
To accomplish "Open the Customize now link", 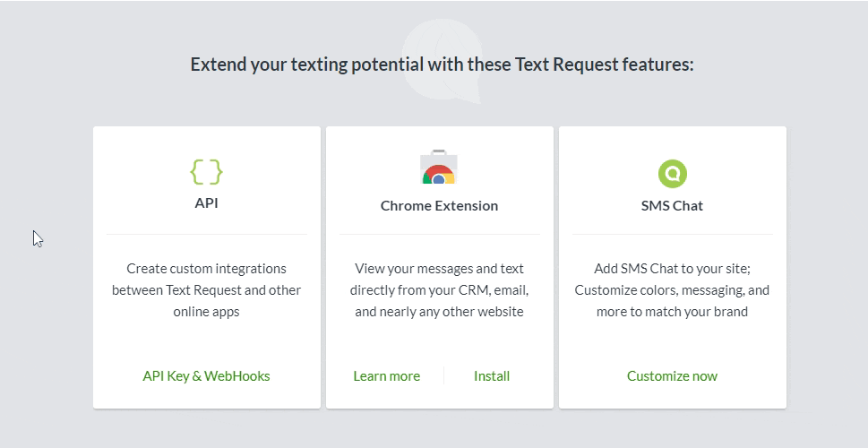I will [672, 376].
